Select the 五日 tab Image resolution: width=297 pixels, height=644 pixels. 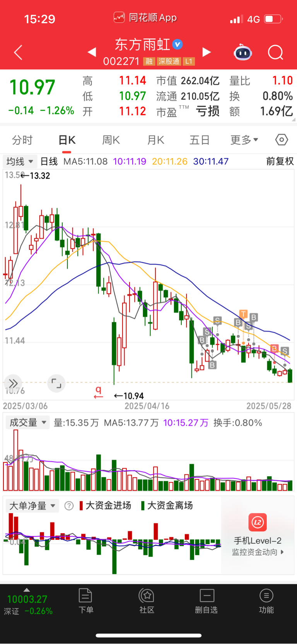click(200, 140)
